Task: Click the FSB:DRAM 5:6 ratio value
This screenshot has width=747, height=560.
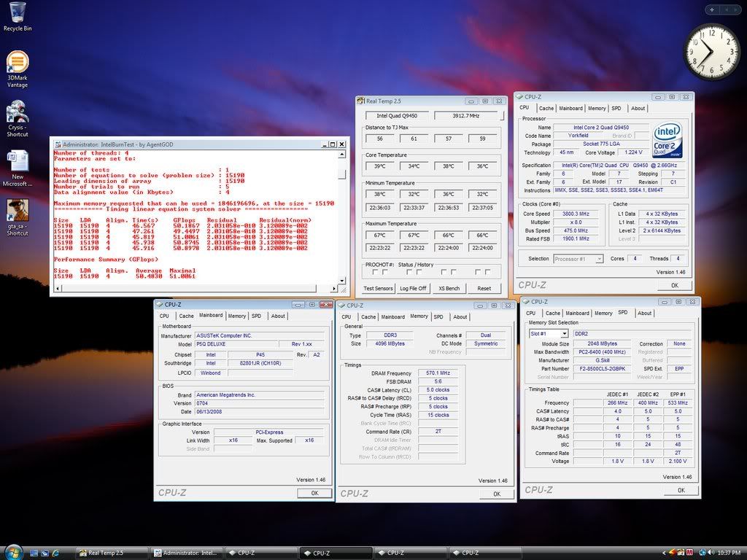Action: [x=438, y=381]
